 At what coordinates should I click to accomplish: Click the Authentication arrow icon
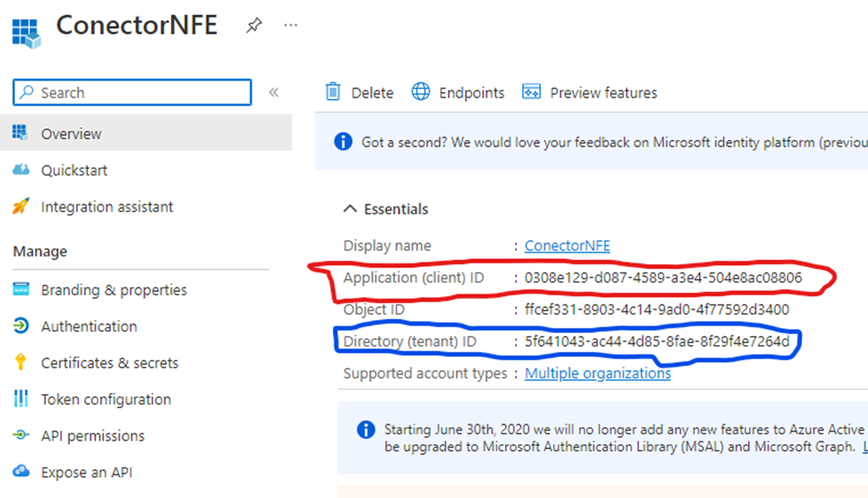click(x=21, y=326)
